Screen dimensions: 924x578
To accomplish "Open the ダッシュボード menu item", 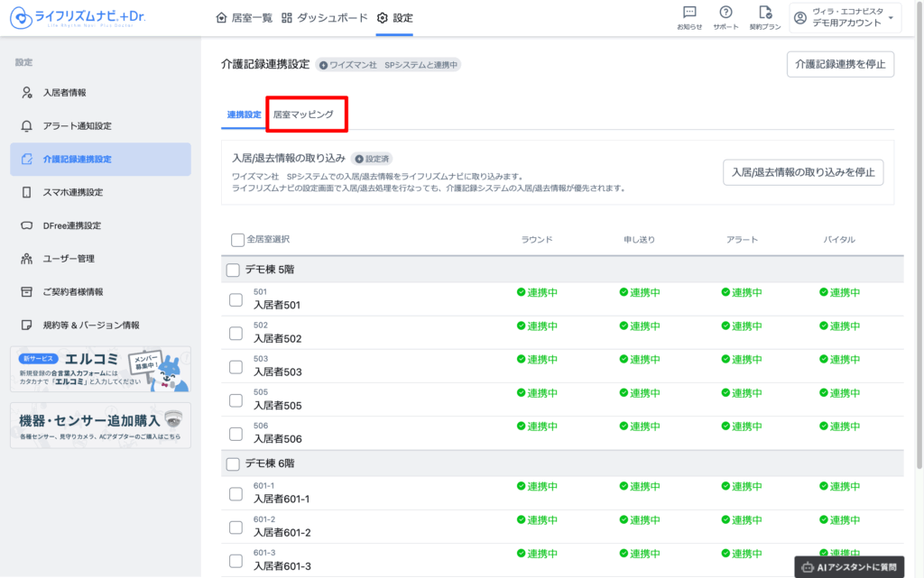I will click(x=325, y=18).
